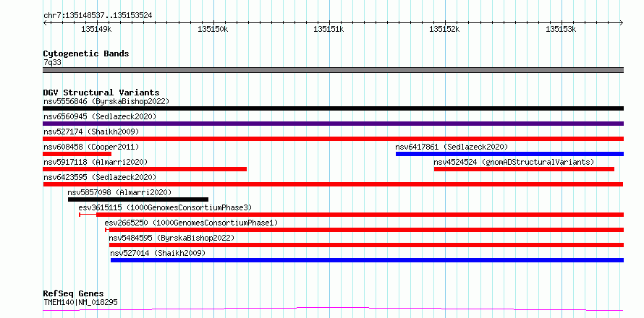Click the 135149k ruler tick label
Viewport: 644px width, 318px height.
pyautogui.click(x=96, y=29)
